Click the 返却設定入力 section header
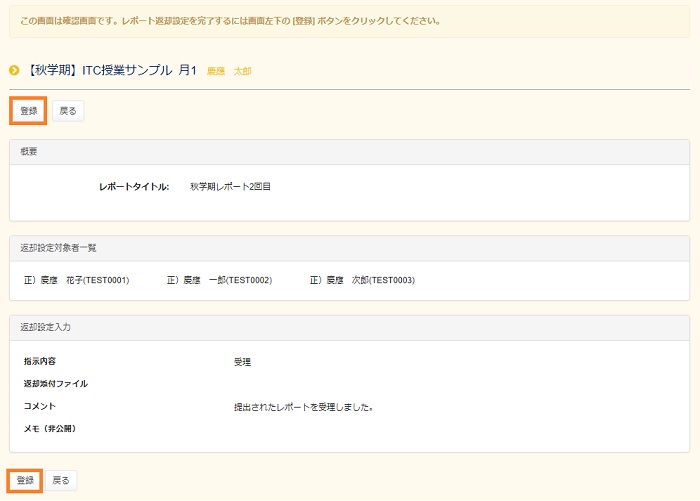The height and width of the screenshot is (501, 700). tap(349, 327)
